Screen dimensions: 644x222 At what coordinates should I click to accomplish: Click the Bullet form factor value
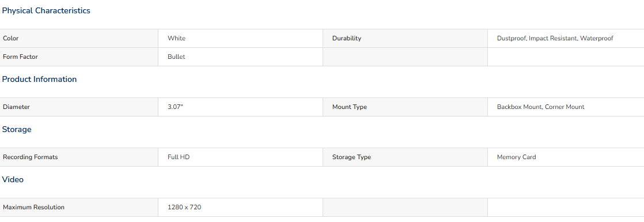[176, 57]
